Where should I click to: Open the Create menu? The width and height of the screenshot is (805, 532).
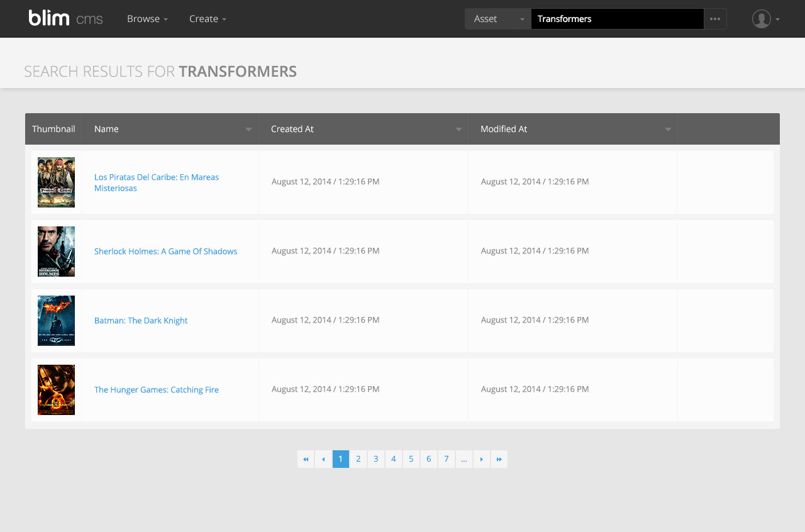pos(208,19)
